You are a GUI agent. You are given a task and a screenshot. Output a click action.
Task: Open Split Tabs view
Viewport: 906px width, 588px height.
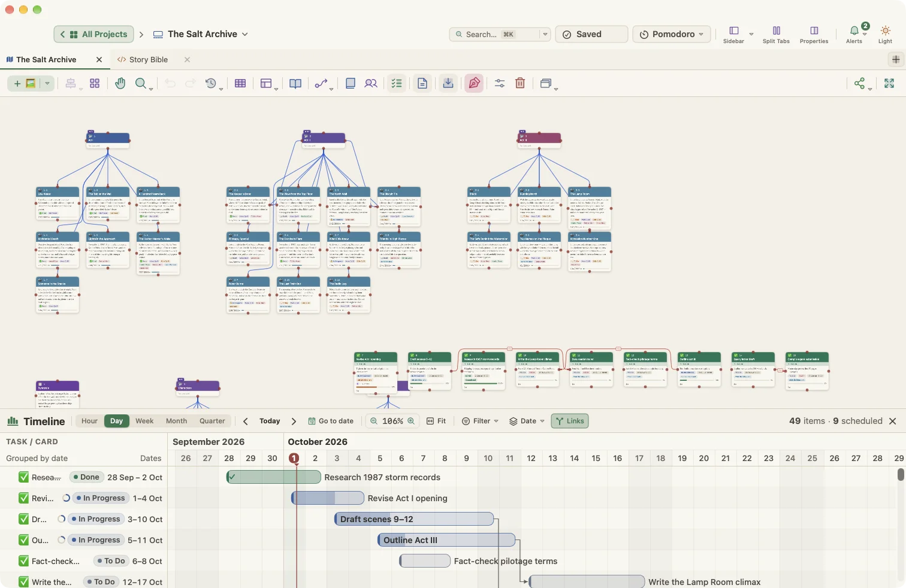tap(776, 34)
